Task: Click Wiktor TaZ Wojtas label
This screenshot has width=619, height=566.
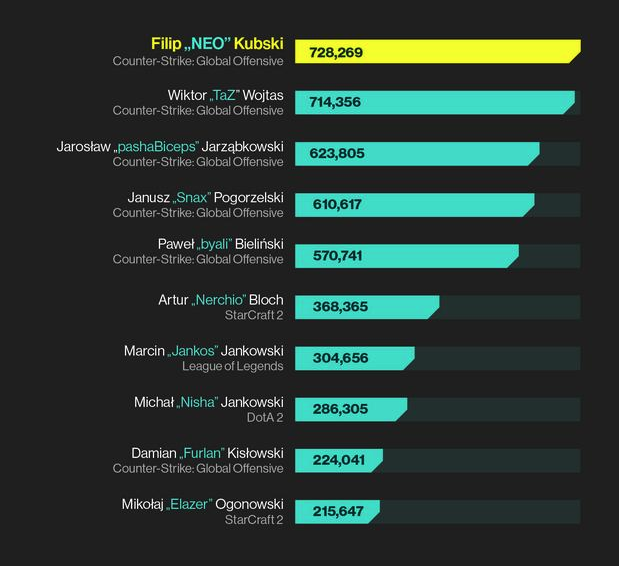Action: click(225, 96)
